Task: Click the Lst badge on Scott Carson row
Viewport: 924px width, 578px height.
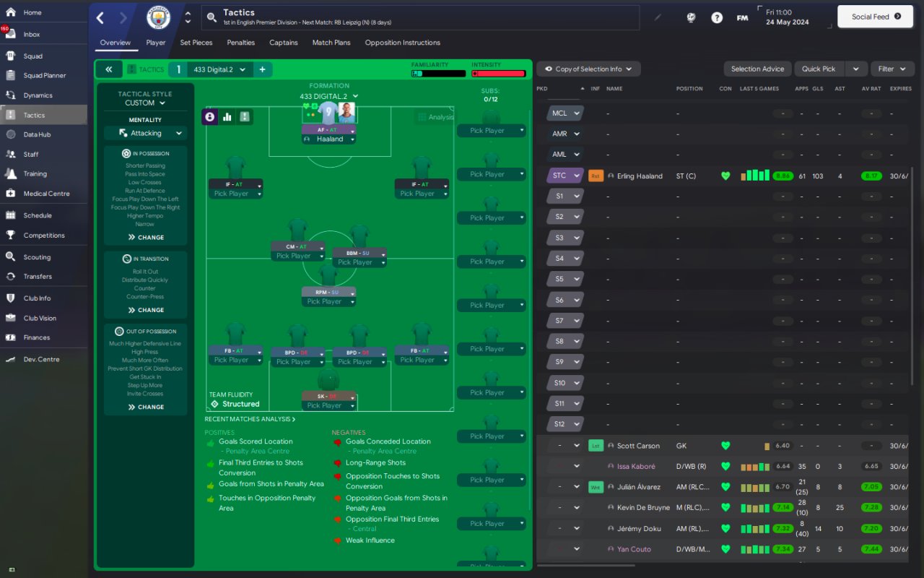Action: coord(596,446)
